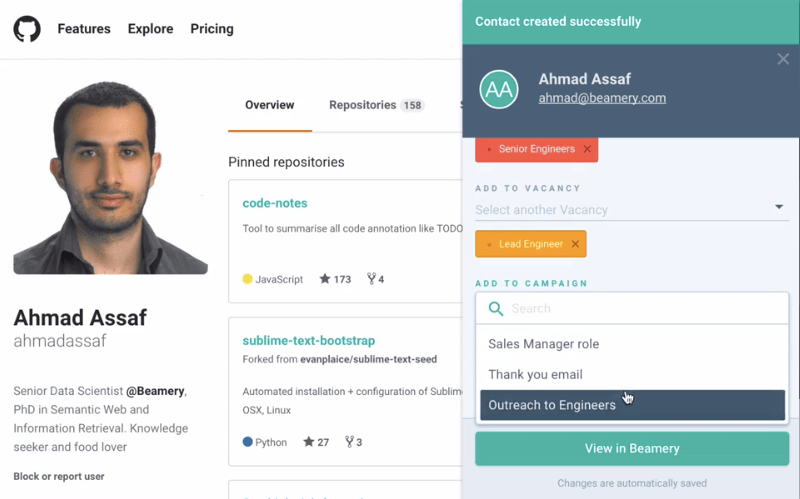Click the fork count on code-notes
Screen dimensions: 800x499
[376, 279]
